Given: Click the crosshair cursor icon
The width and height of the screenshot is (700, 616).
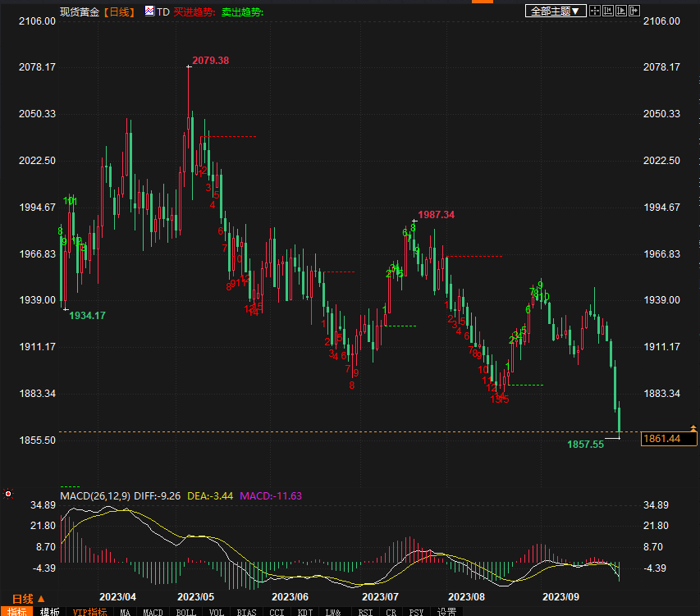Looking at the screenshot, I should pos(596,11).
